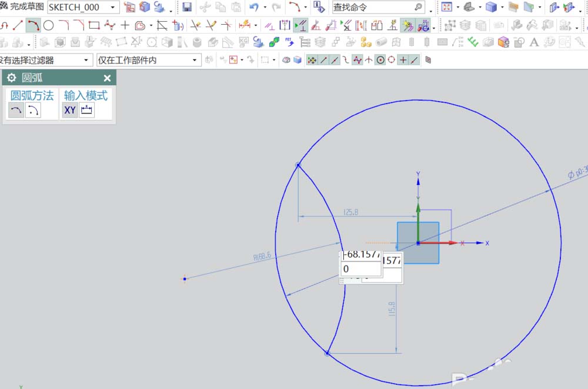Select the Chamfer tool

(x=79, y=25)
